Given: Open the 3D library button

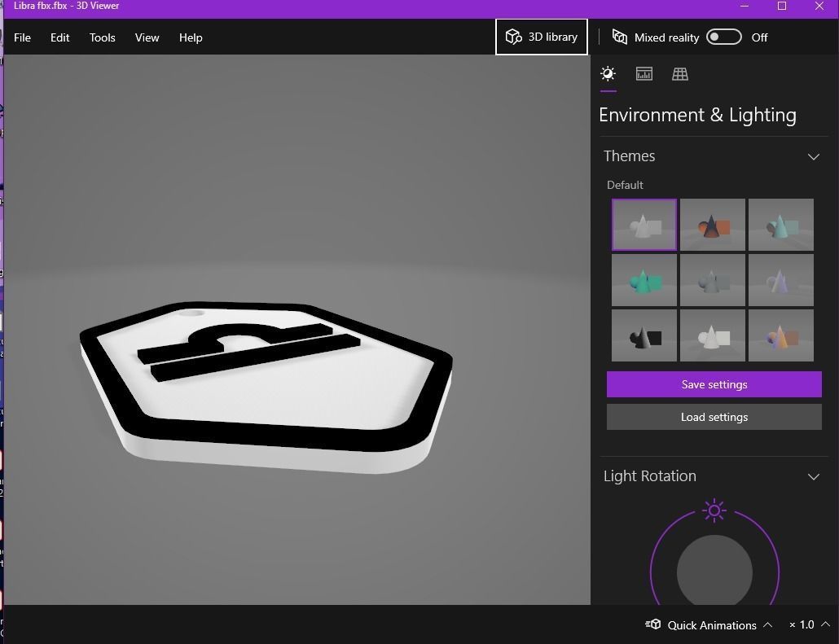Looking at the screenshot, I should point(542,37).
